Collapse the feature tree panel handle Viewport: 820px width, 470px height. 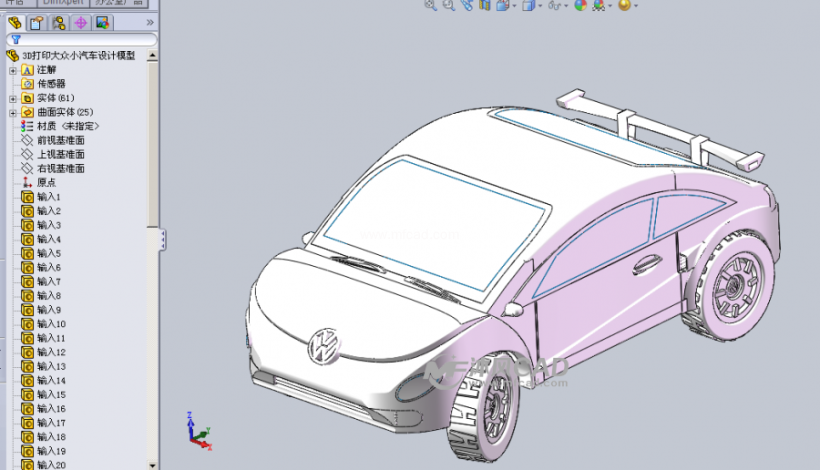click(x=163, y=239)
